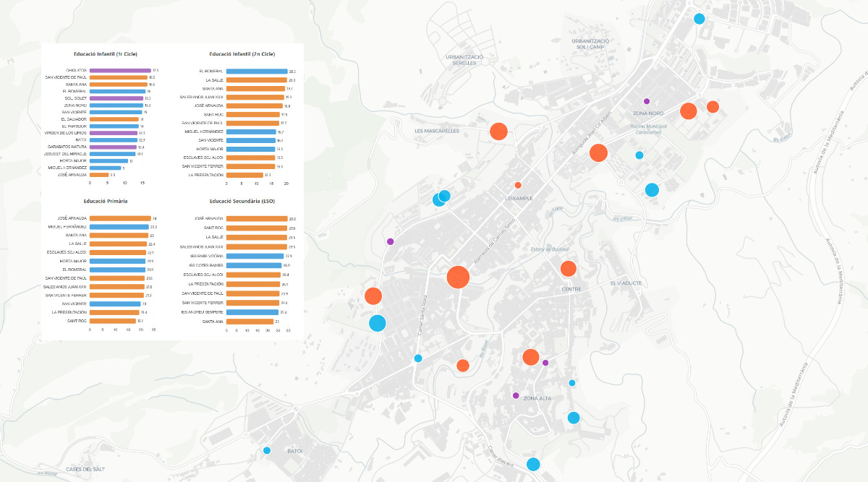Click the CHIQUITOS purple bar in Infantil 1r Cicle
This screenshot has width=868, height=482.
(x=120, y=70)
